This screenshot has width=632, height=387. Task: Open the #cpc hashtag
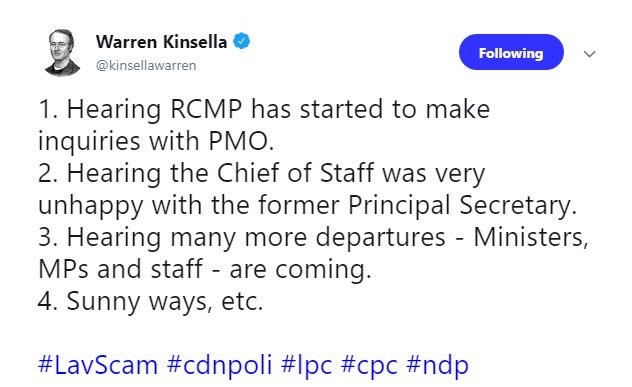[x=369, y=366]
